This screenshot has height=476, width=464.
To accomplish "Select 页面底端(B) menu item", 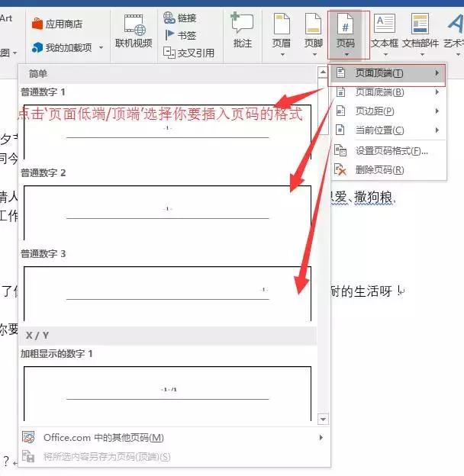I will pos(388,92).
